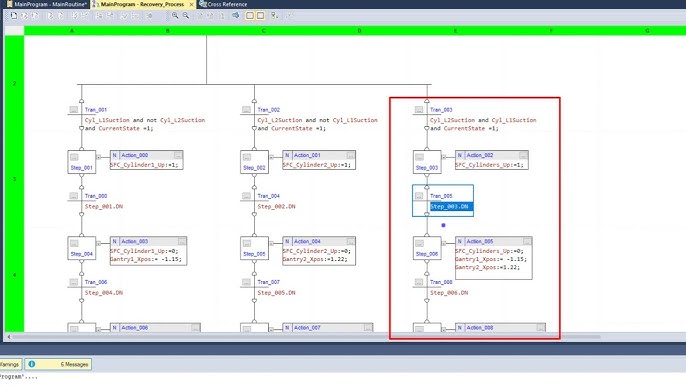The image size is (686, 386).
Task: Click the zoom in magnifier icon
Action: tap(175, 16)
